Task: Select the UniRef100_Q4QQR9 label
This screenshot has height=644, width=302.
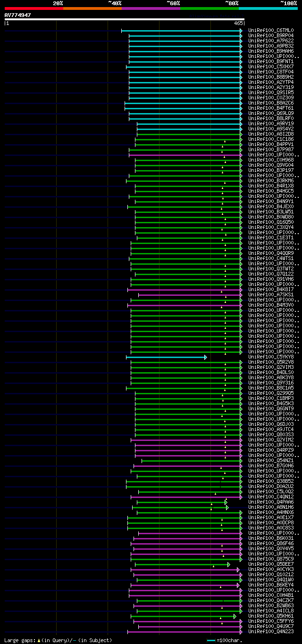Action: point(271,253)
